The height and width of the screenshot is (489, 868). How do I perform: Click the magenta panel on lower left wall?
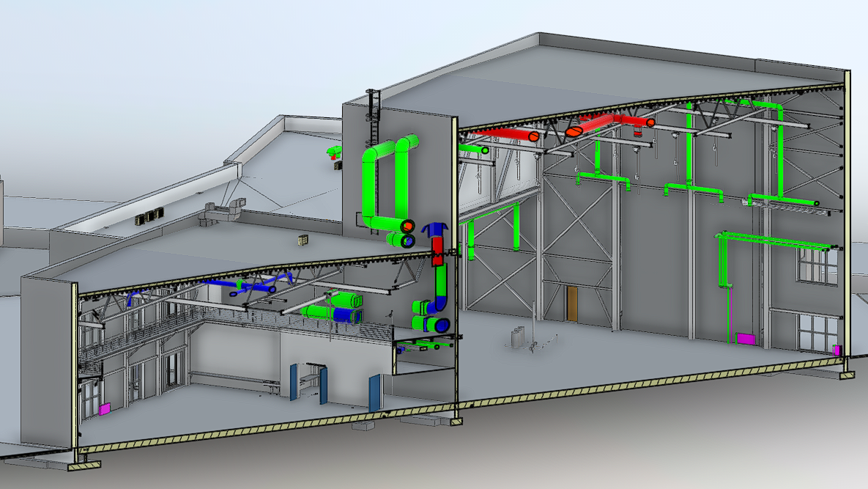coord(104,408)
